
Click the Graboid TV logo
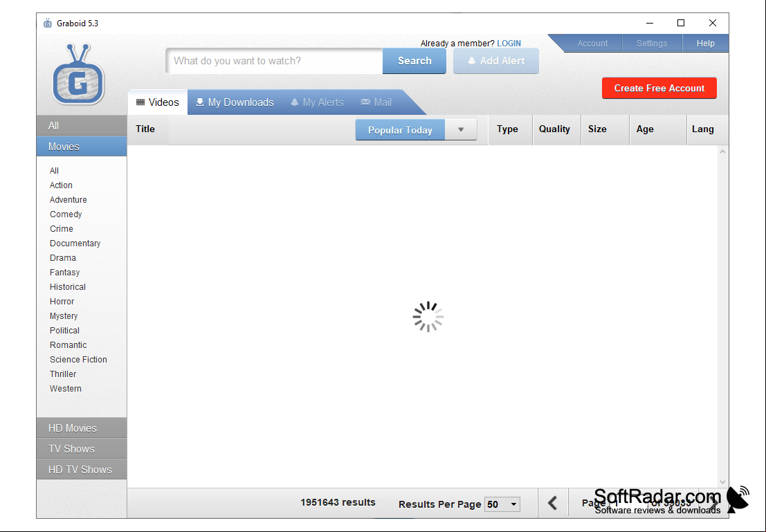coord(78,74)
